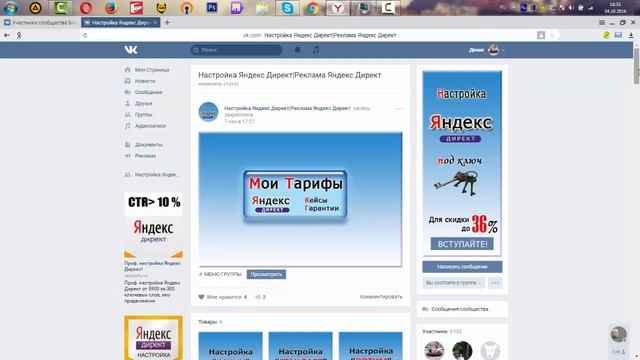Open the third 'Настройка' product card

coord(371,346)
